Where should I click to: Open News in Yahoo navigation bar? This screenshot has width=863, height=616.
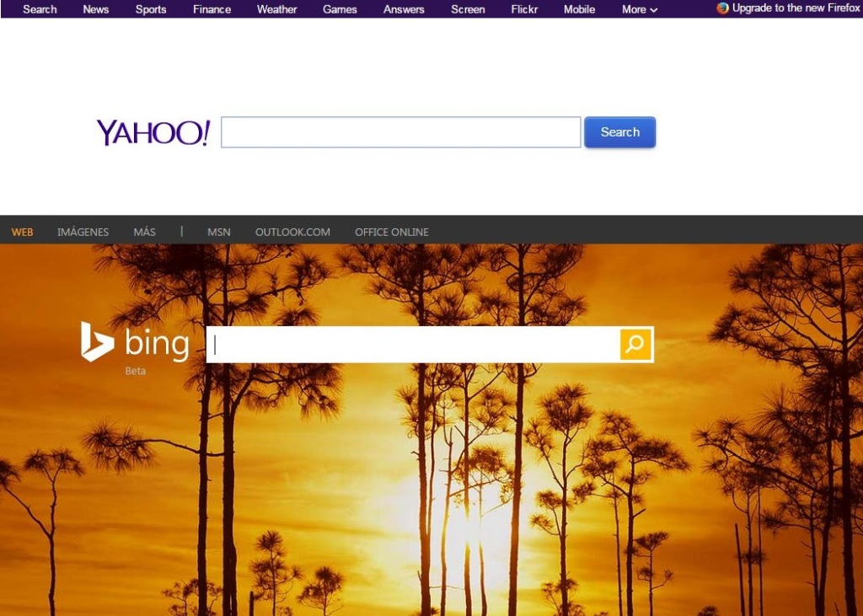coord(96,9)
